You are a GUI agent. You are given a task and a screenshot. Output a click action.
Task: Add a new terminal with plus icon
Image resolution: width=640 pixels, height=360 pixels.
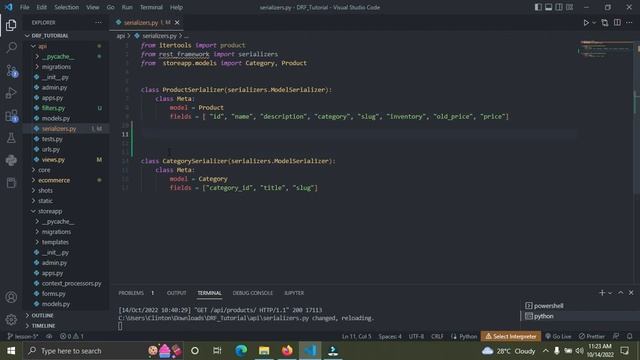[602, 293]
